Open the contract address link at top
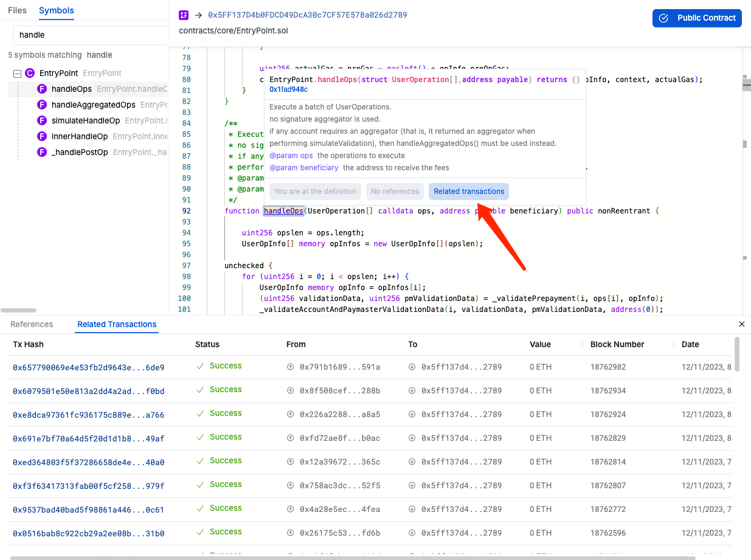Image resolution: width=751 pixels, height=560 pixels. point(307,15)
